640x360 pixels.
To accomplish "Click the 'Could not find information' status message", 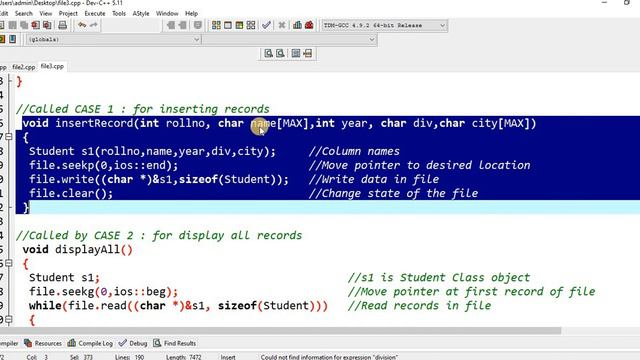I will (329, 357).
